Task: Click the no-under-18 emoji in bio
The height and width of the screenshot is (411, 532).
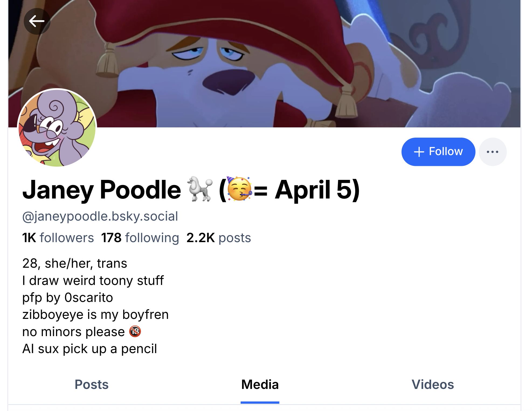Action: (x=135, y=332)
